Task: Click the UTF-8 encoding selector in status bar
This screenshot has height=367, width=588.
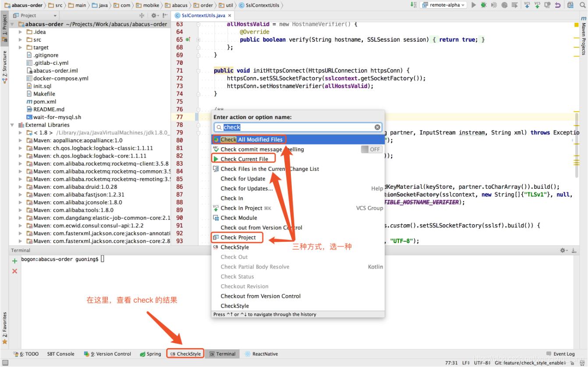Action: [x=482, y=363]
